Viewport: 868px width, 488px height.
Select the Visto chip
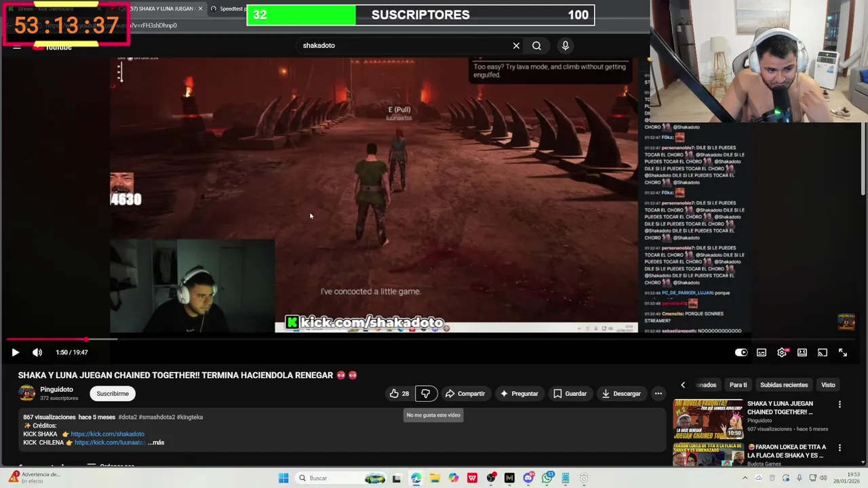(828, 385)
